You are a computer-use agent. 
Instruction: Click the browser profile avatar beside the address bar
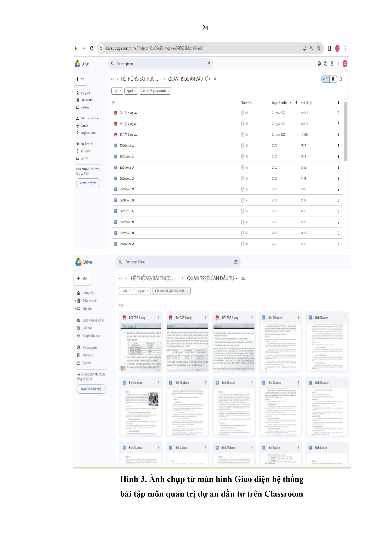[338, 48]
